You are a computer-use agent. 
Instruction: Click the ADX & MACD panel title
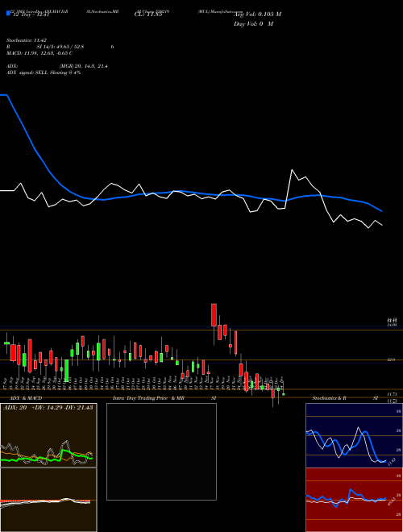click(26, 398)
